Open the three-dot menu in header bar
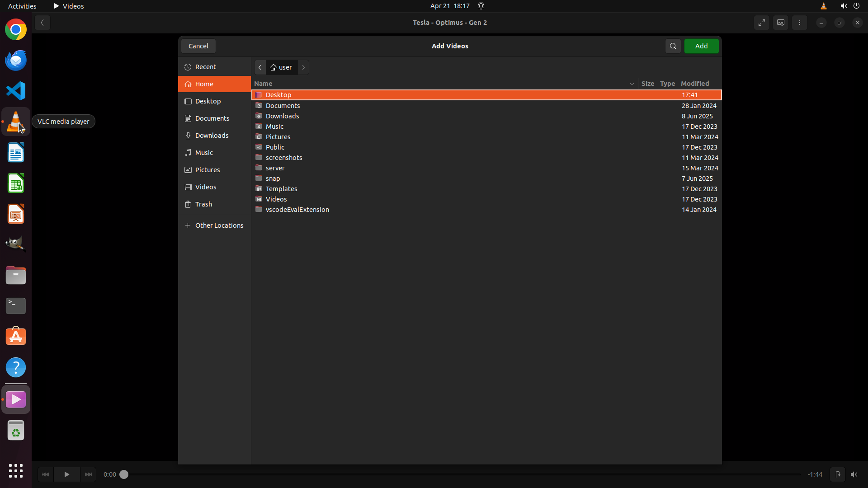Screen dimensions: 868x488 pyautogui.click(x=800, y=23)
